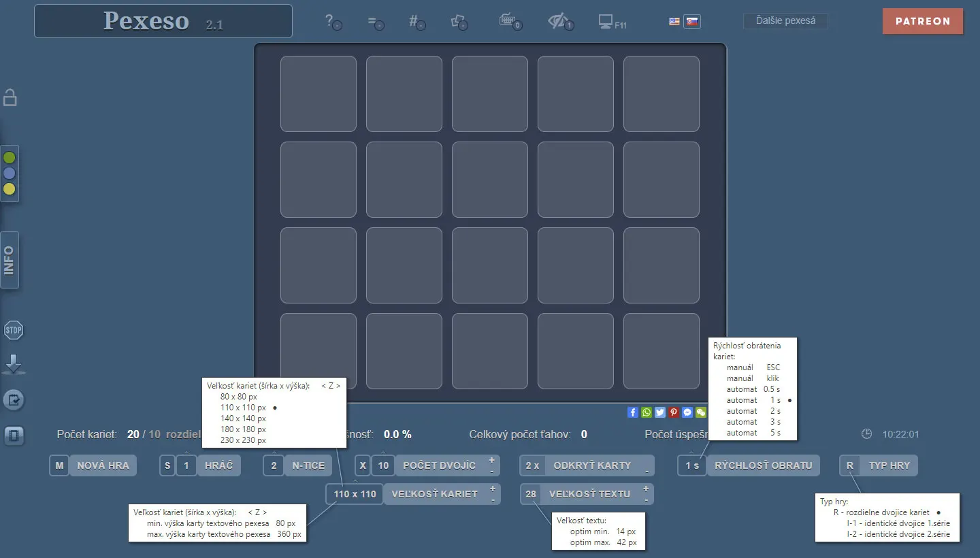Screen dimensions: 980x558
Task: Start a new game with NOVÁ HRA
Action: [103, 465]
